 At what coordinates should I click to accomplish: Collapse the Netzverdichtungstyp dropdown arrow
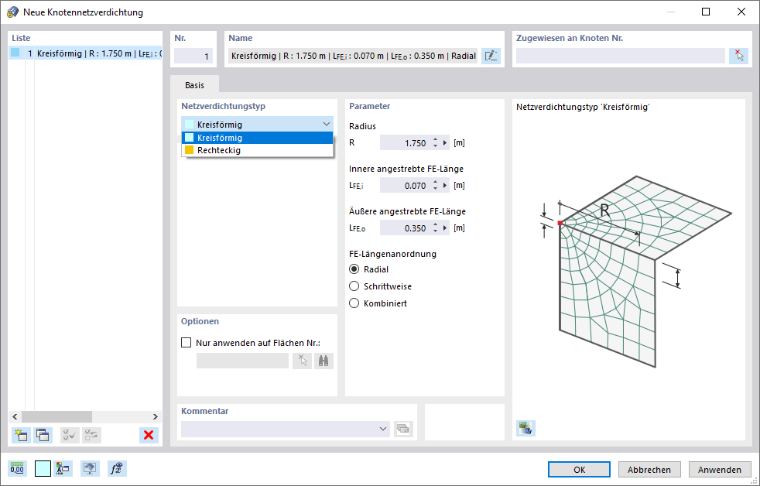coord(326,124)
